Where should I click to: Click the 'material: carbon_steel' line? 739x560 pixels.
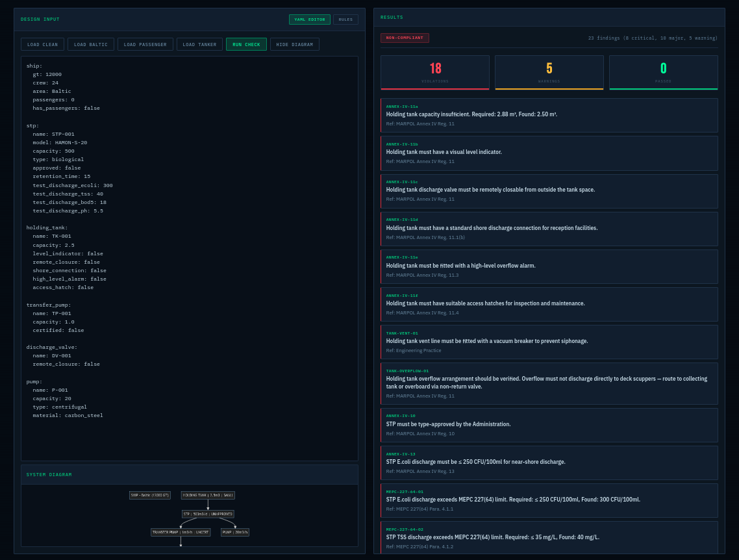pyautogui.click(x=68, y=415)
